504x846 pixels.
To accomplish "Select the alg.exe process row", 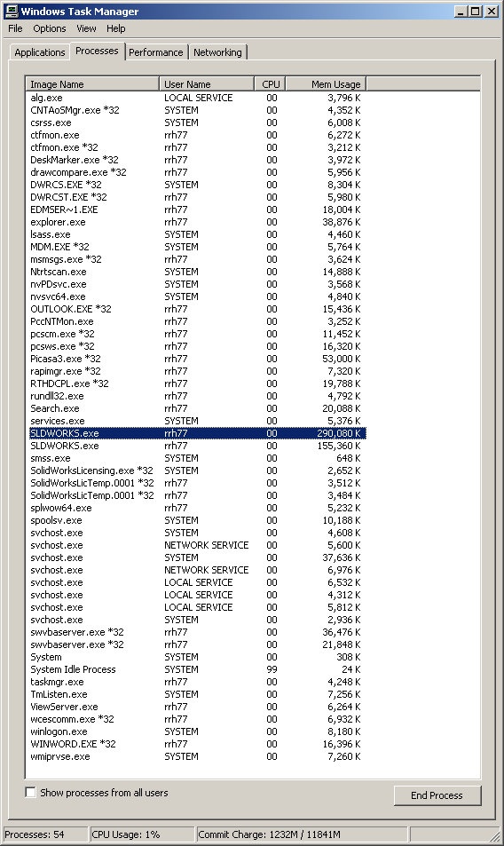I will (x=198, y=98).
